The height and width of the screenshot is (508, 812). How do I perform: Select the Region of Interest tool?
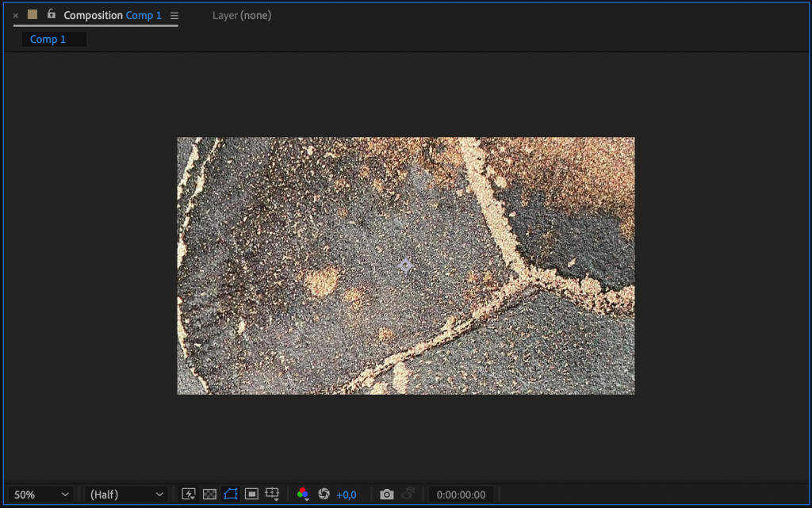(251, 494)
